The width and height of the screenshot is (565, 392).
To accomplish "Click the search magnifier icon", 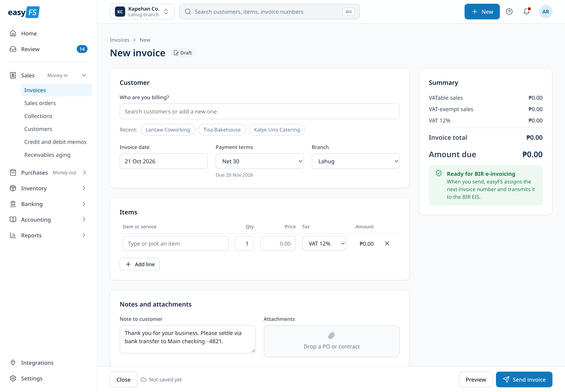I will click(188, 12).
